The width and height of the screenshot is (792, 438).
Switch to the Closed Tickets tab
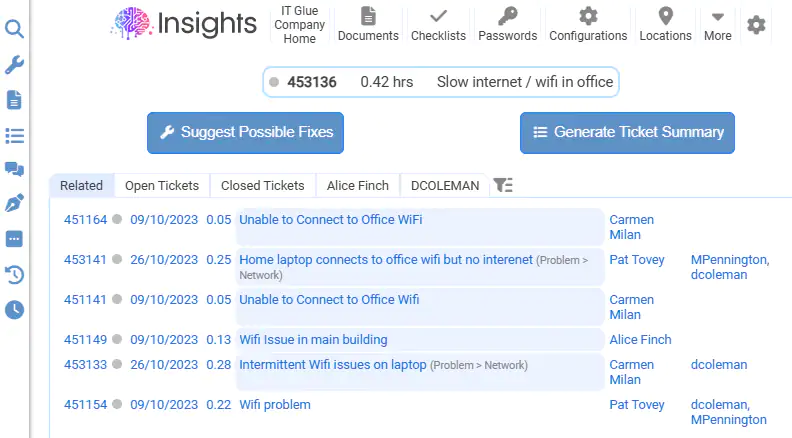point(263,185)
